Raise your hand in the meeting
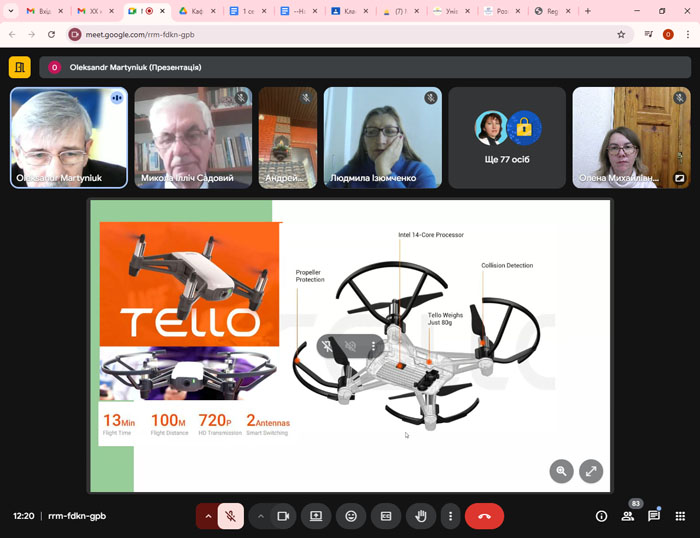 coord(421,516)
